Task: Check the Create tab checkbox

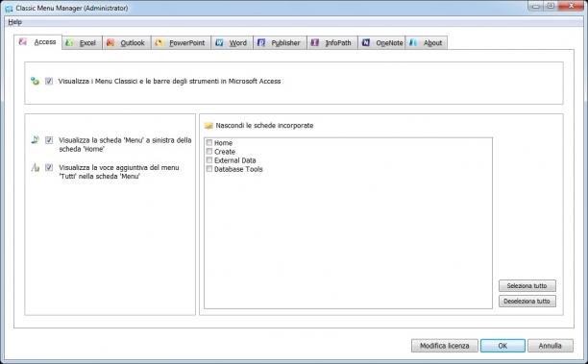Action: tap(209, 151)
